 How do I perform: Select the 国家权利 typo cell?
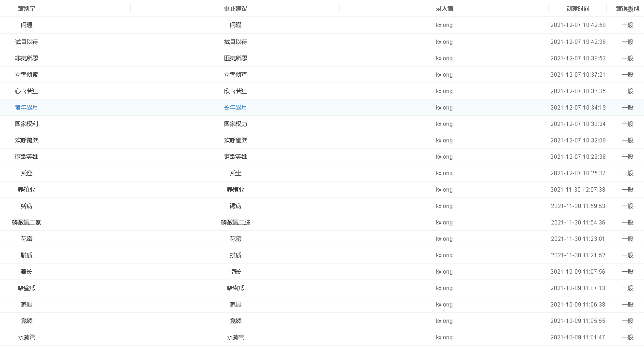[27, 124]
